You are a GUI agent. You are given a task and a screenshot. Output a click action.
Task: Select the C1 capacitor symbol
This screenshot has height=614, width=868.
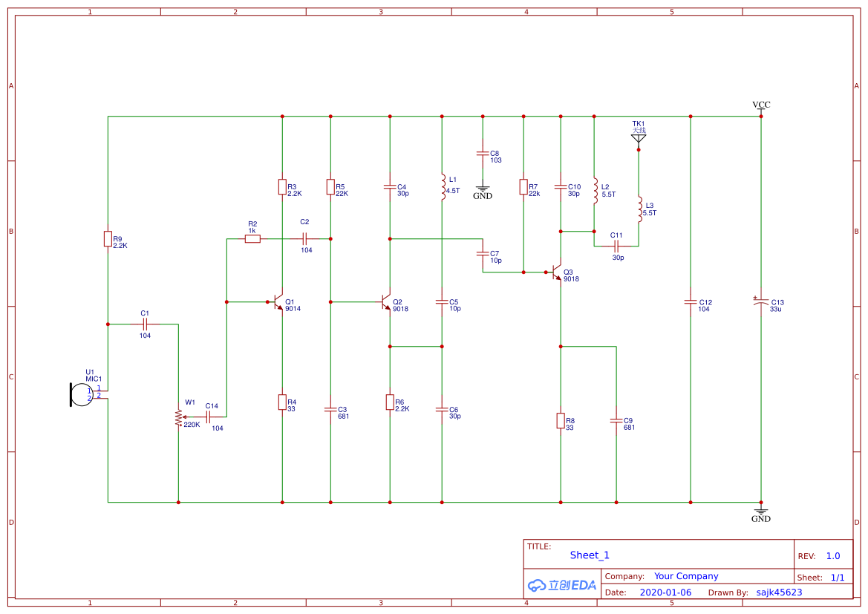(145, 324)
